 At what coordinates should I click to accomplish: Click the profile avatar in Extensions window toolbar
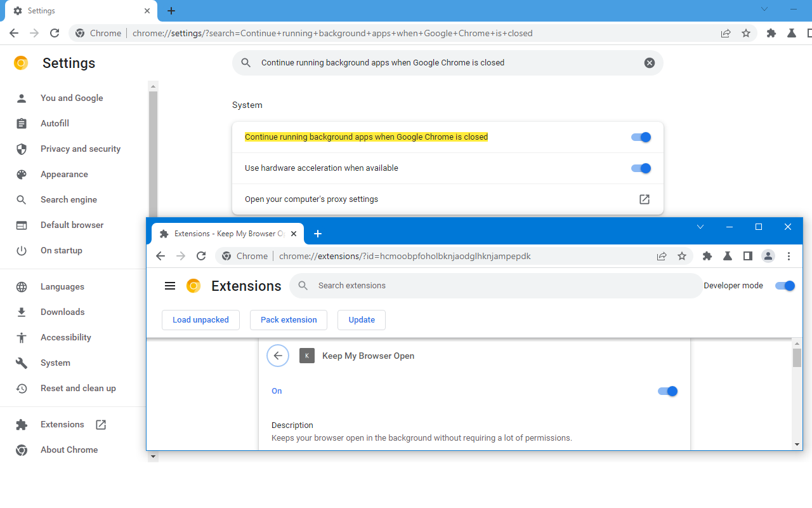tap(768, 256)
